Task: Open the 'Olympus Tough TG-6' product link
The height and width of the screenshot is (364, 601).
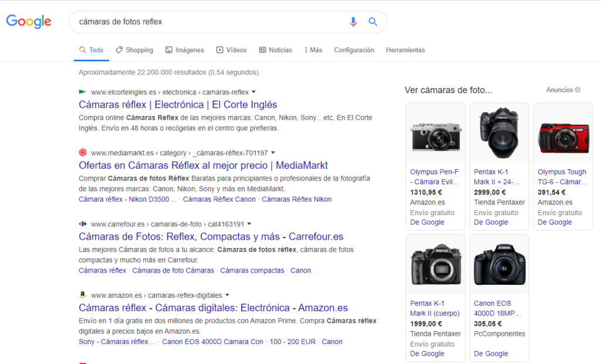Action: [x=562, y=177]
